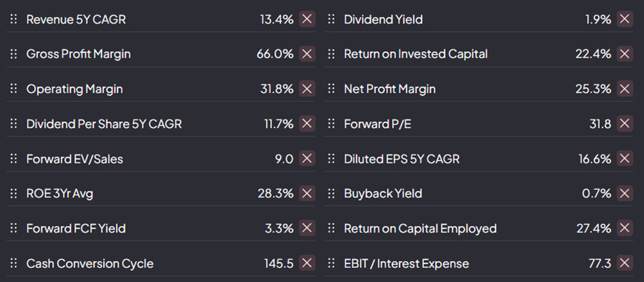Click the Return on Invested Capital drag handle
Screen dimensions: 644x282
point(331,54)
